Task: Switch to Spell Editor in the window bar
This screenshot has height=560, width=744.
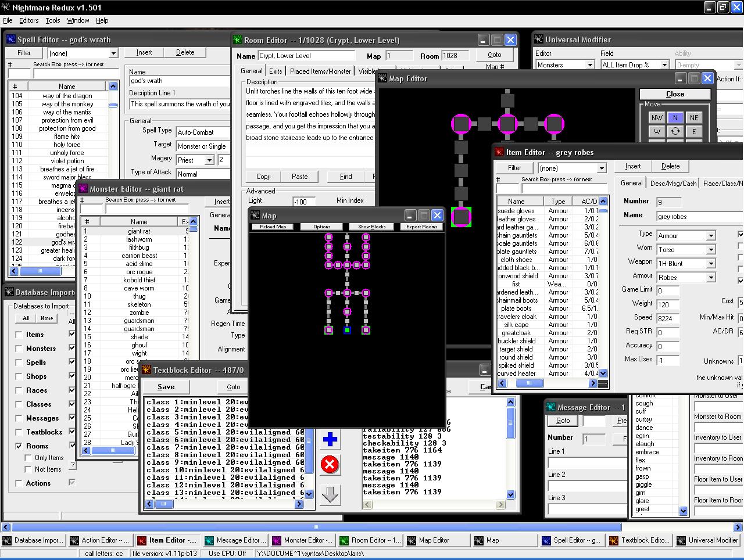Action: (573, 540)
